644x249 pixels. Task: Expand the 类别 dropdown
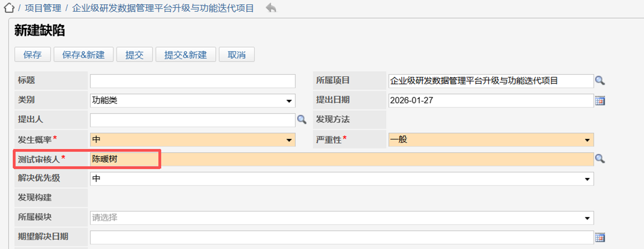coord(289,100)
